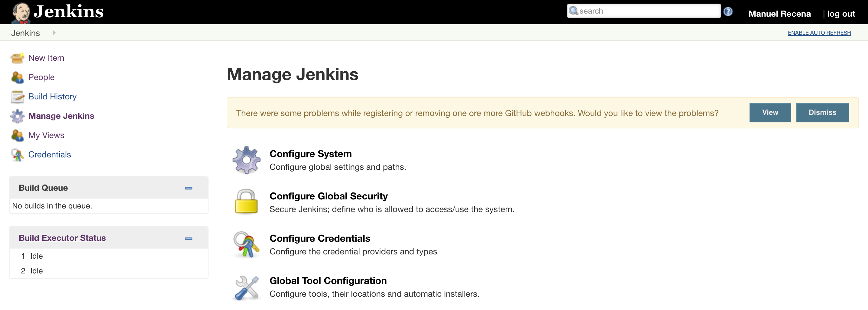Click the People icon in sidebar
Viewport: 868px width, 310px height.
pyautogui.click(x=17, y=77)
